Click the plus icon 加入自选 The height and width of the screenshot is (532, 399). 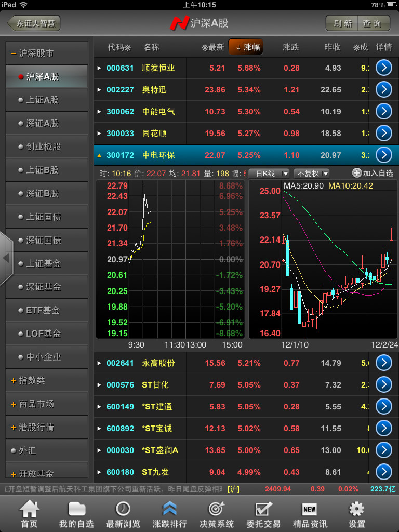pos(357,173)
